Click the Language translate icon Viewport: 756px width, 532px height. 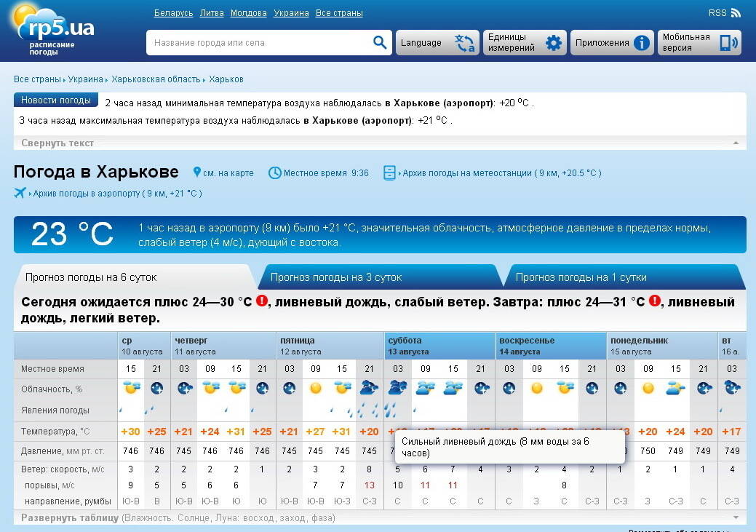tap(464, 43)
